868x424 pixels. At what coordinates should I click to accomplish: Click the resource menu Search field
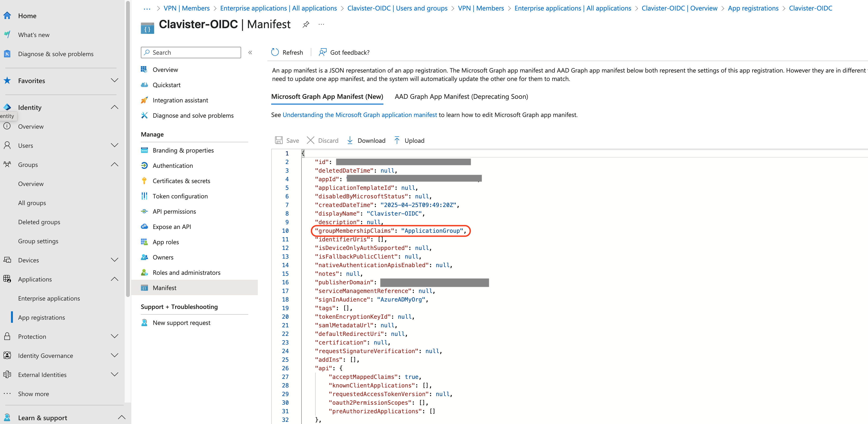tap(191, 53)
